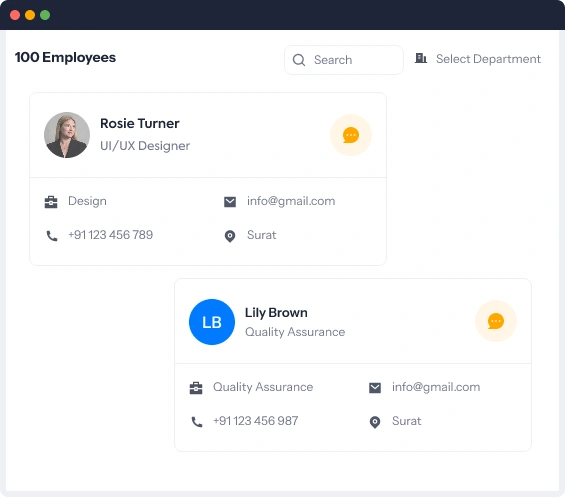
Task: Click the envelope icon in Rosie Turner's card
Action: point(230,202)
